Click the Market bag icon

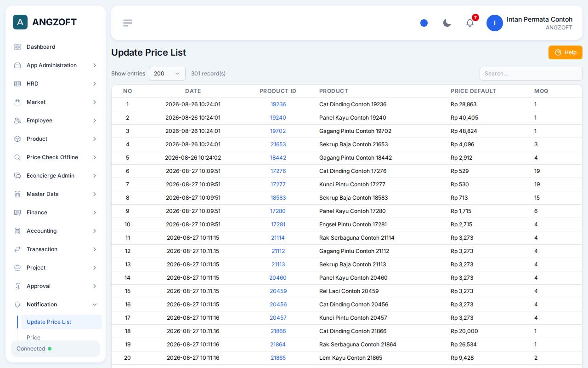(x=17, y=102)
